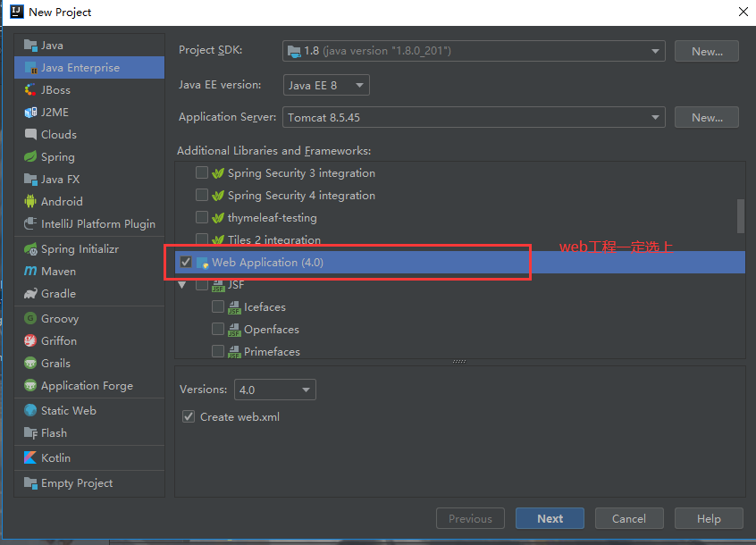Click the Icefaces JSF icon
Screen dimensions: 756x545
tap(234, 307)
